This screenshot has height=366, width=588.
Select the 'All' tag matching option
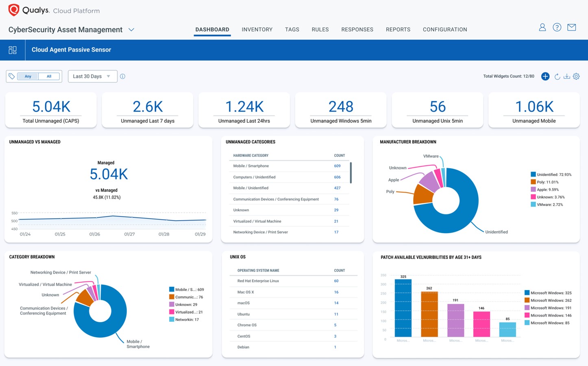pyautogui.click(x=49, y=76)
